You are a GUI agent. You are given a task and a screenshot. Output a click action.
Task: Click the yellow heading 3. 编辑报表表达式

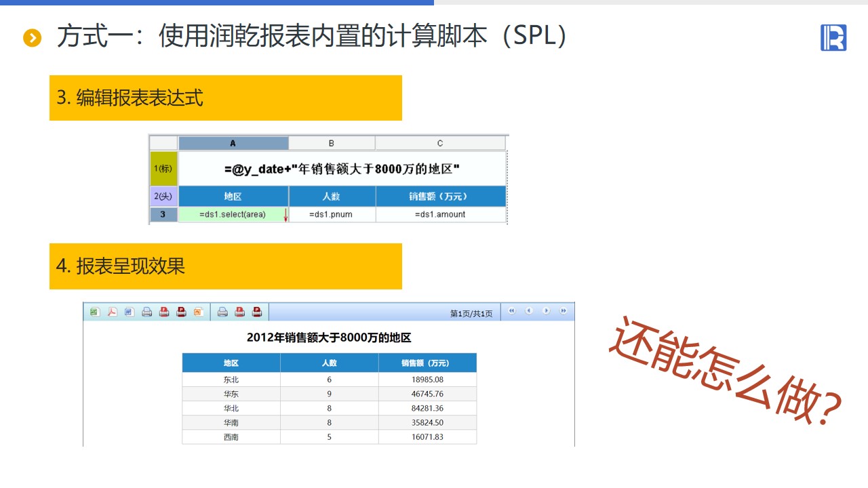(226, 98)
